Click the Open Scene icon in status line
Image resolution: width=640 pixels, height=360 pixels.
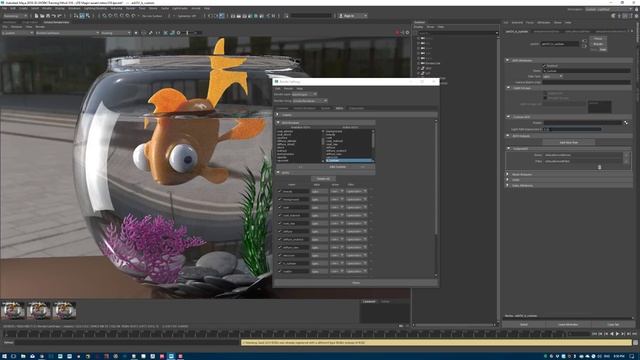click(42, 16)
